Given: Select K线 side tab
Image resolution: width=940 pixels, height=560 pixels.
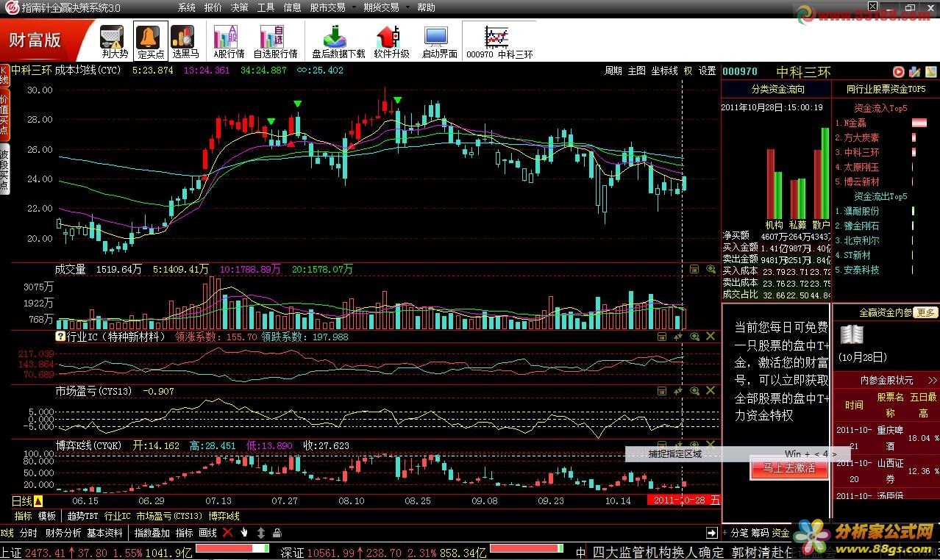Looking at the screenshot, I should [4, 77].
